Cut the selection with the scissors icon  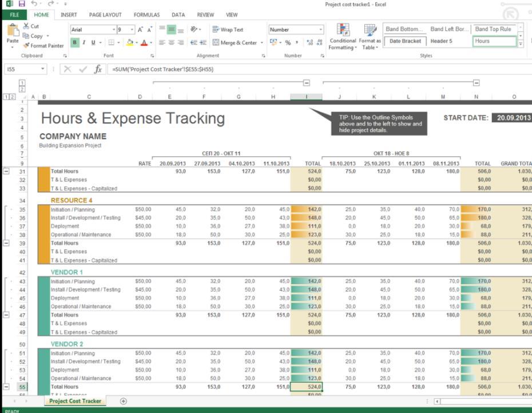pos(26,26)
